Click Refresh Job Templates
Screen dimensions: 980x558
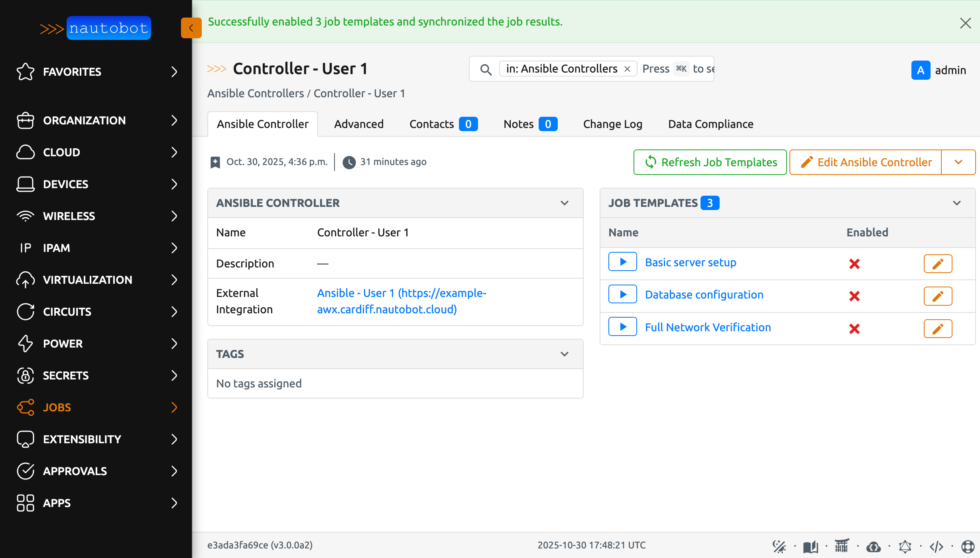709,162
